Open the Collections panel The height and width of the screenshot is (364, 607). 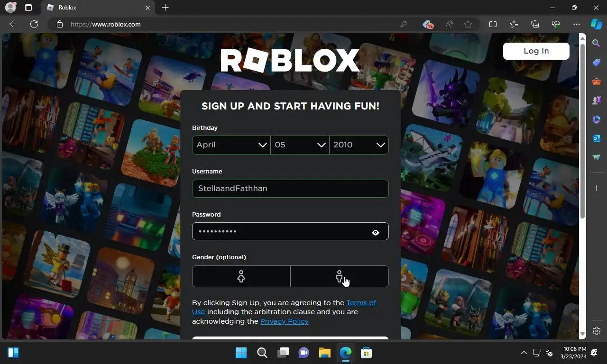pos(535,24)
